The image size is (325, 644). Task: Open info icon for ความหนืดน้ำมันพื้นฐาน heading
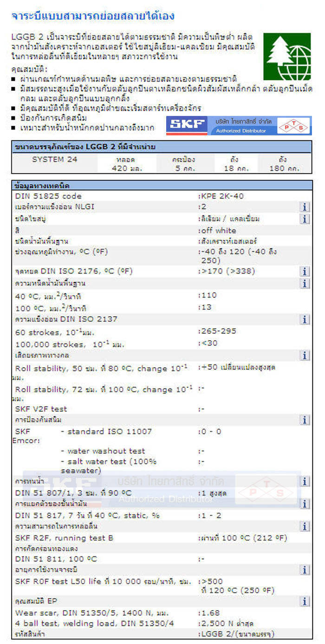point(305,283)
